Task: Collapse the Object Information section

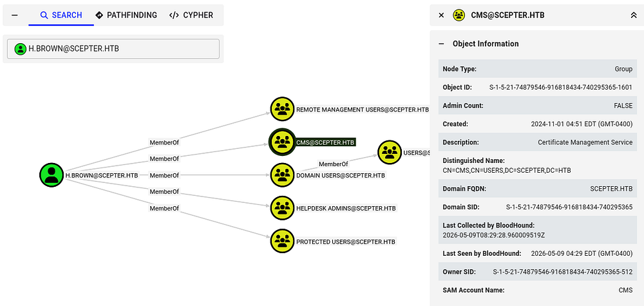Action: coord(442,44)
